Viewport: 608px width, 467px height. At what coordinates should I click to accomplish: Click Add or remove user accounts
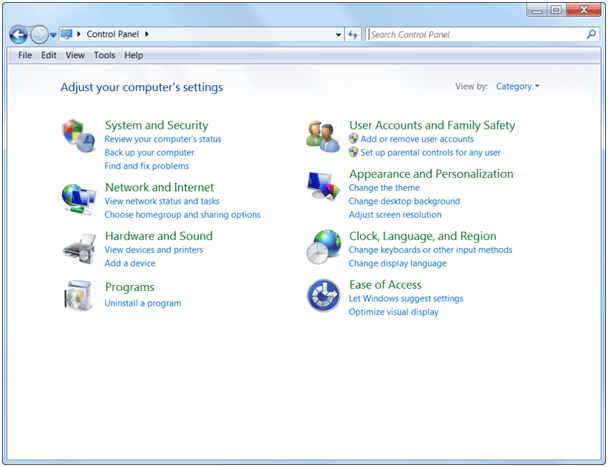pos(417,139)
